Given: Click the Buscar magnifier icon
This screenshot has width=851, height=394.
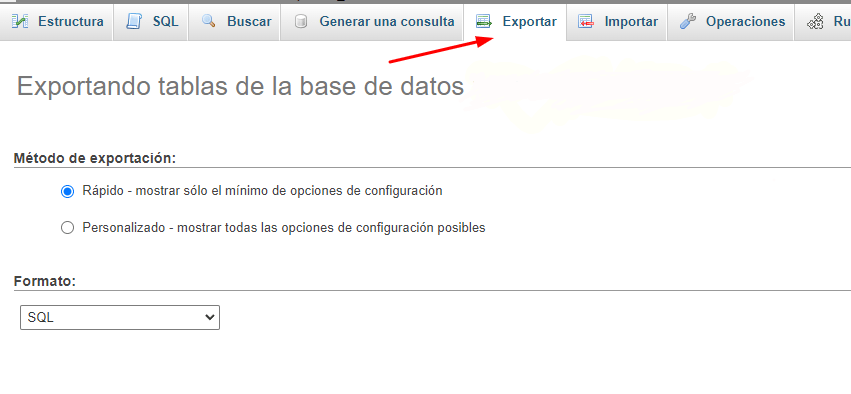Looking at the screenshot, I should click(x=208, y=21).
